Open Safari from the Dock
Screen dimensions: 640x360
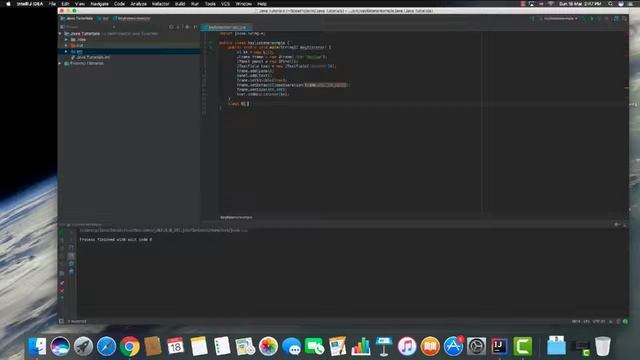coord(107,347)
